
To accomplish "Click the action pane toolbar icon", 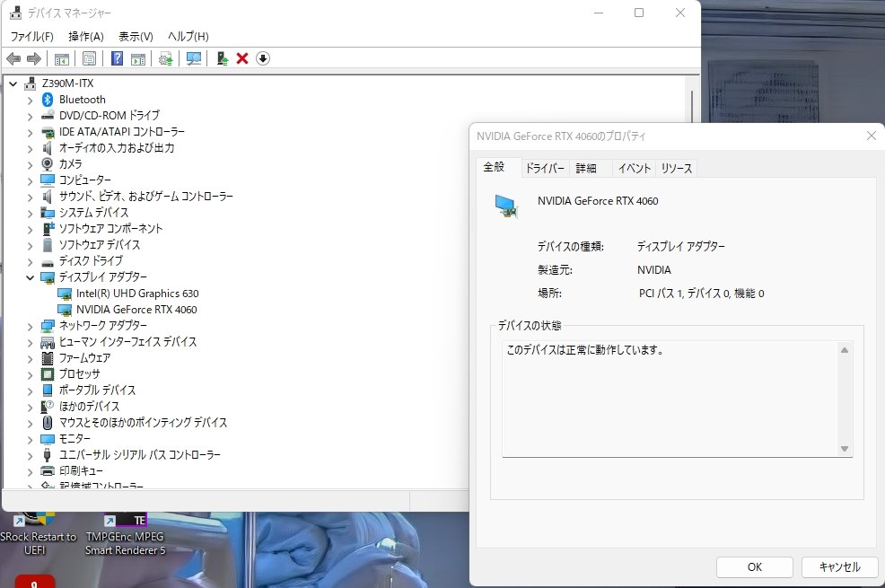I will (138, 58).
